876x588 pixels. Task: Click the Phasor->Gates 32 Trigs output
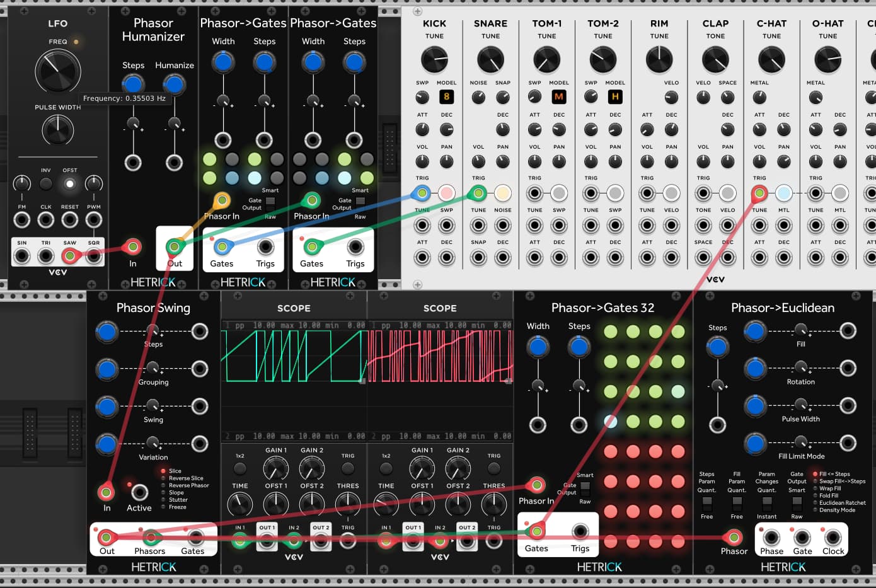[x=580, y=532]
